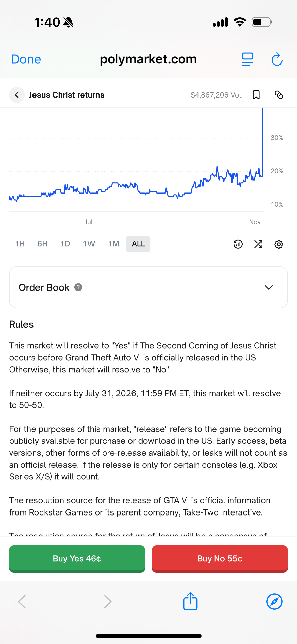Select the 1H chart range
The image size is (297, 644).
(20, 244)
